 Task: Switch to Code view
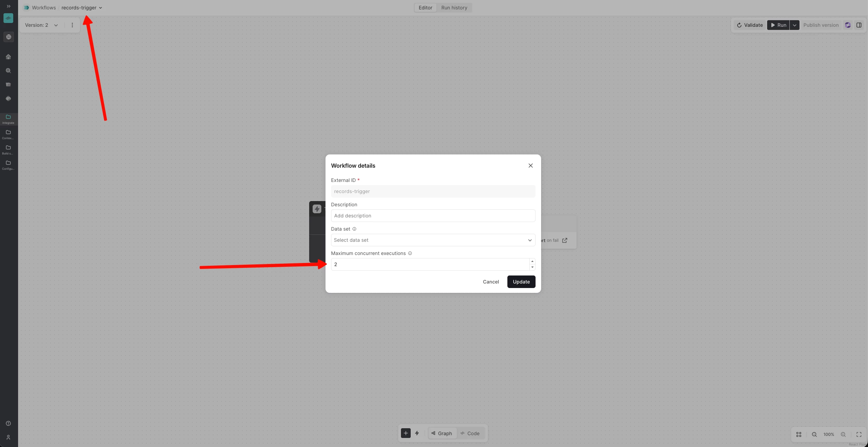click(x=470, y=433)
